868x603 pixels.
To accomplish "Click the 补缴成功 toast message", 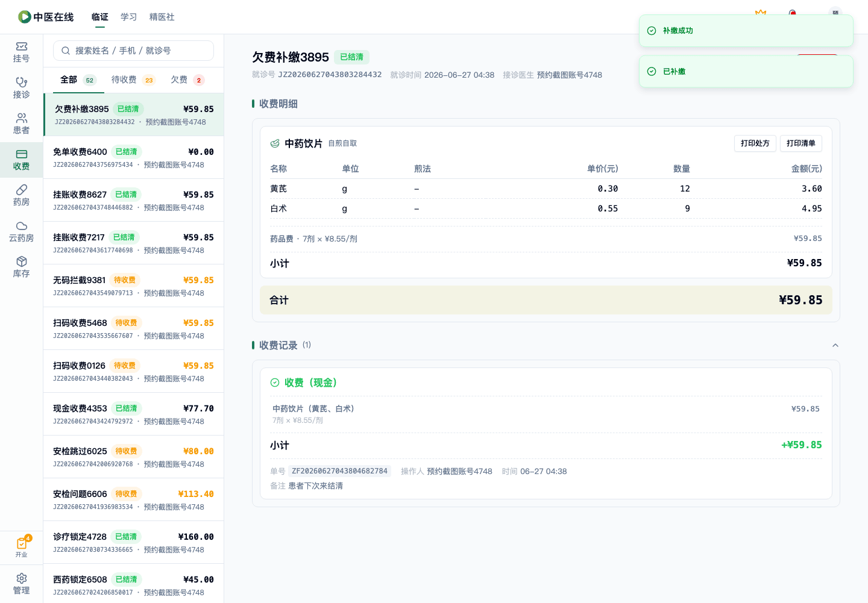I will tap(678, 31).
